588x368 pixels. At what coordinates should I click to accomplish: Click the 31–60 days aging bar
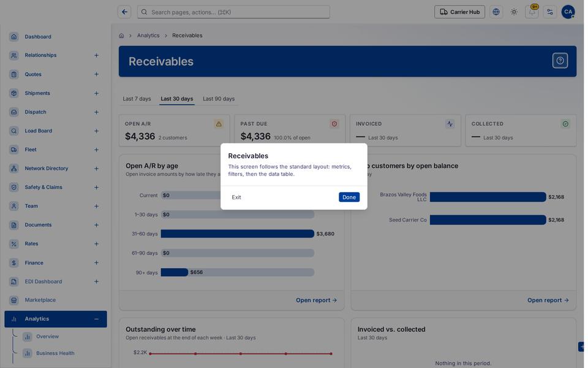[238, 234]
